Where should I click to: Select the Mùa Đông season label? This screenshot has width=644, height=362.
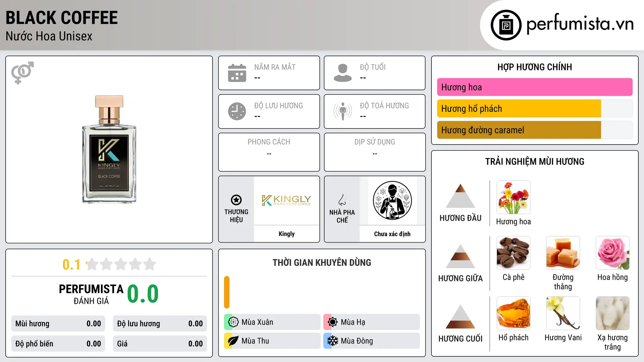coord(357,341)
